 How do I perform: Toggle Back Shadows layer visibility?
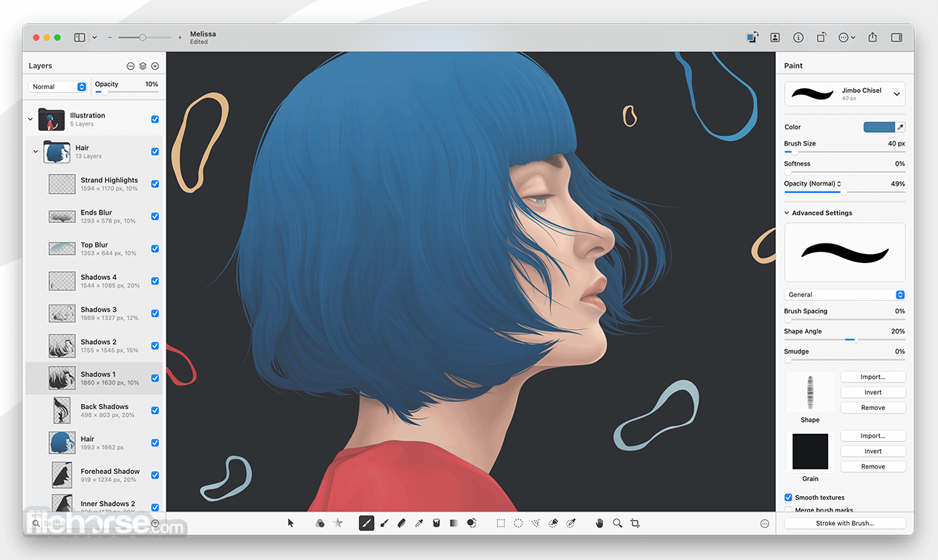pos(155,410)
